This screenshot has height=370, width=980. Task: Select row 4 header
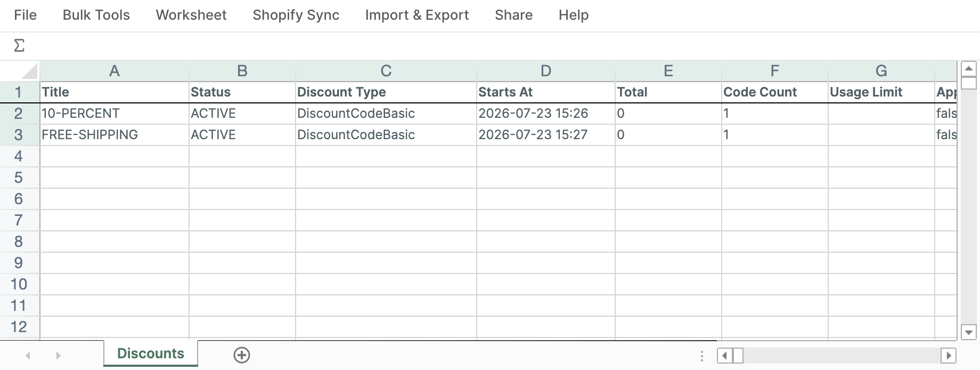(19, 156)
